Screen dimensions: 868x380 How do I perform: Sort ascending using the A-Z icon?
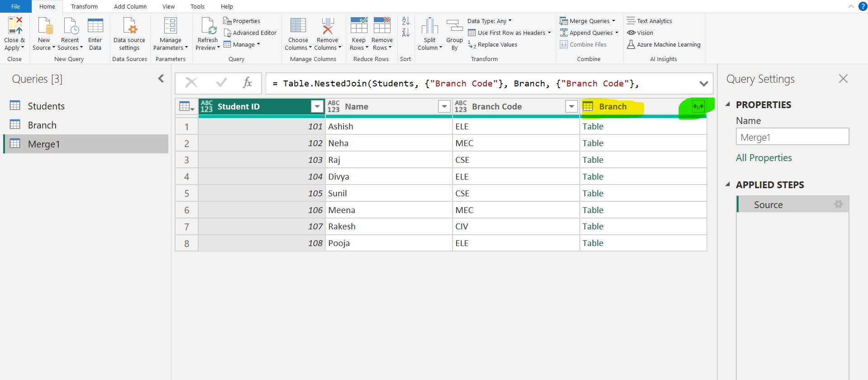click(x=405, y=21)
